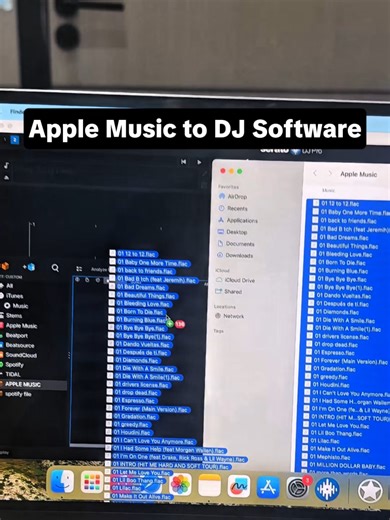
Task: Select '01 Houdini.flac' in Finder
Action: 331,385
